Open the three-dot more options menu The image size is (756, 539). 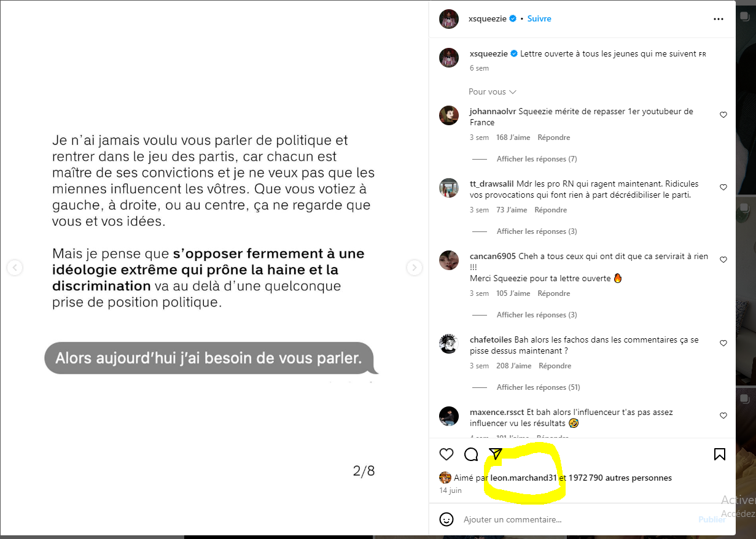(719, 19)
